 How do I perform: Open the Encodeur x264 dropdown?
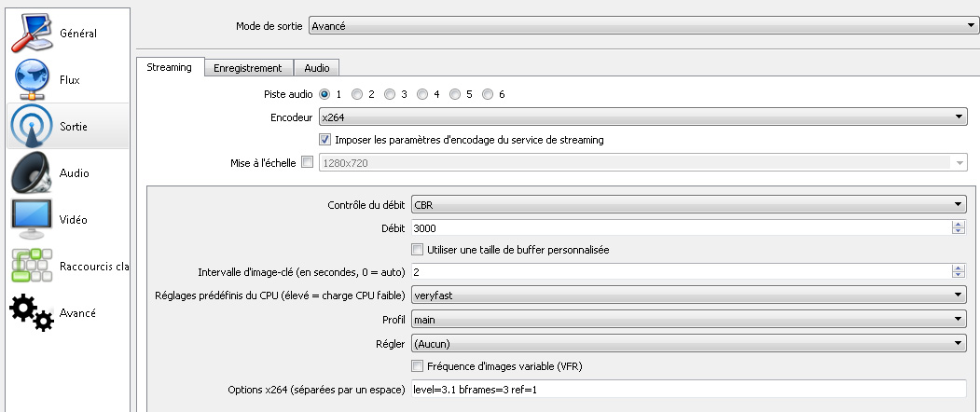(643, 117)
